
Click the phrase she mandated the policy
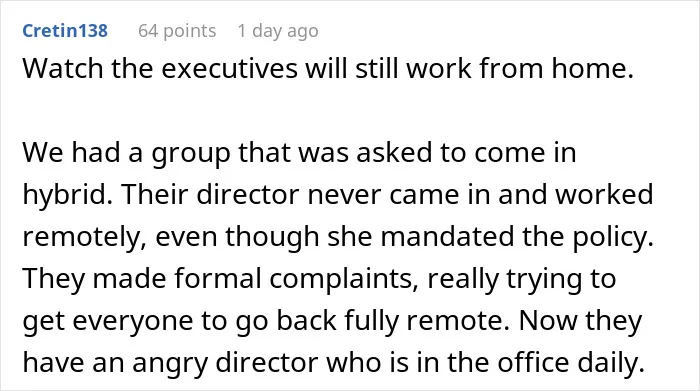tap(490, 236)
